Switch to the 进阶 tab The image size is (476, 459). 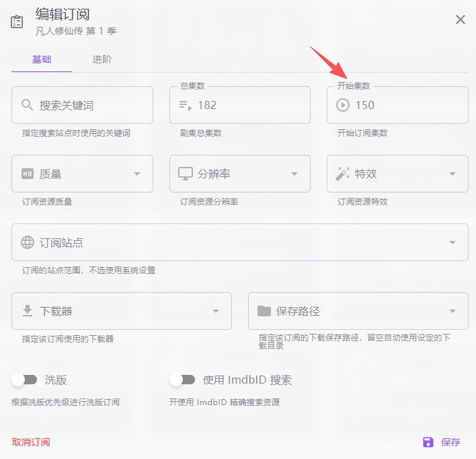click(x=102, y=59)
